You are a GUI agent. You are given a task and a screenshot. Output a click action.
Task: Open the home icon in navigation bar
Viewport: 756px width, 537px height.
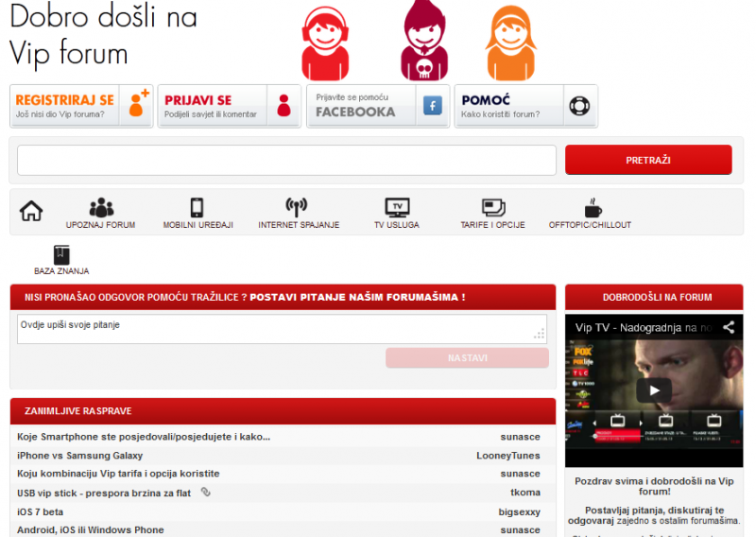tap(31, 211)
